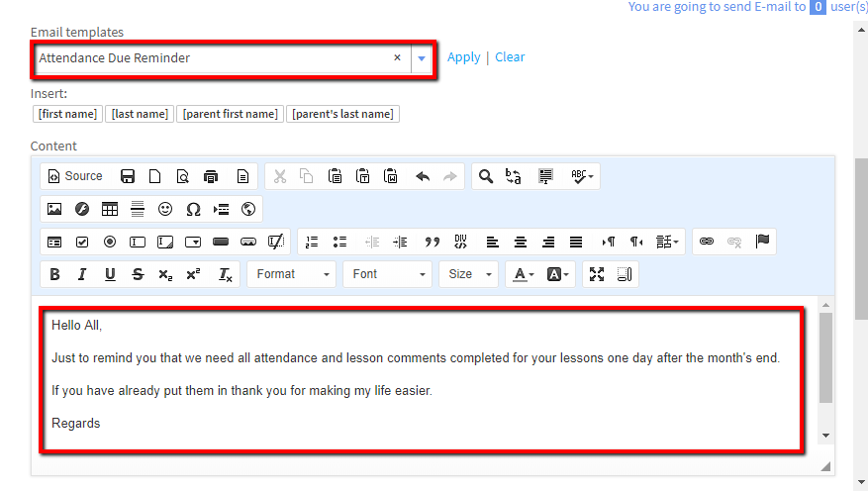Click Remove Format icon

(x=225, y=274)
